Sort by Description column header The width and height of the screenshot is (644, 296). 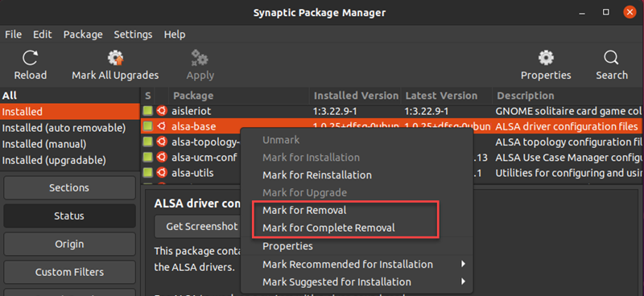[x=568, y=96]
